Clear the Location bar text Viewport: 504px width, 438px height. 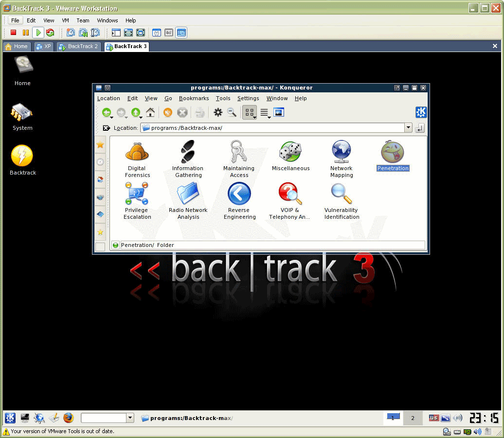coord(106,128)
